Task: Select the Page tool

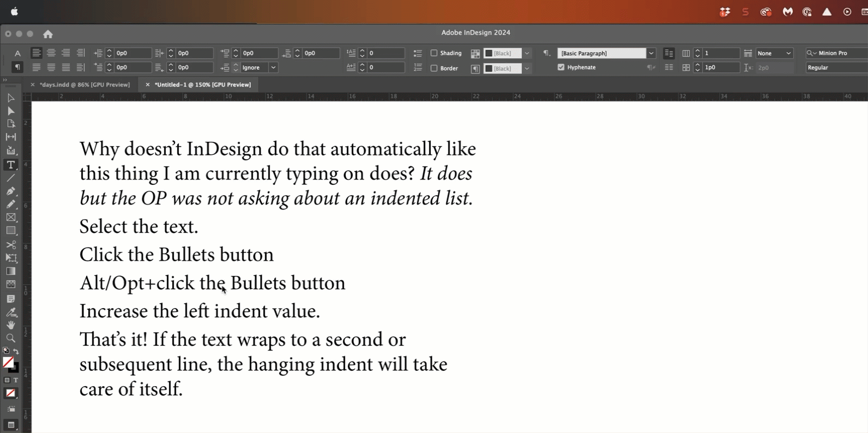Action: 10,124
